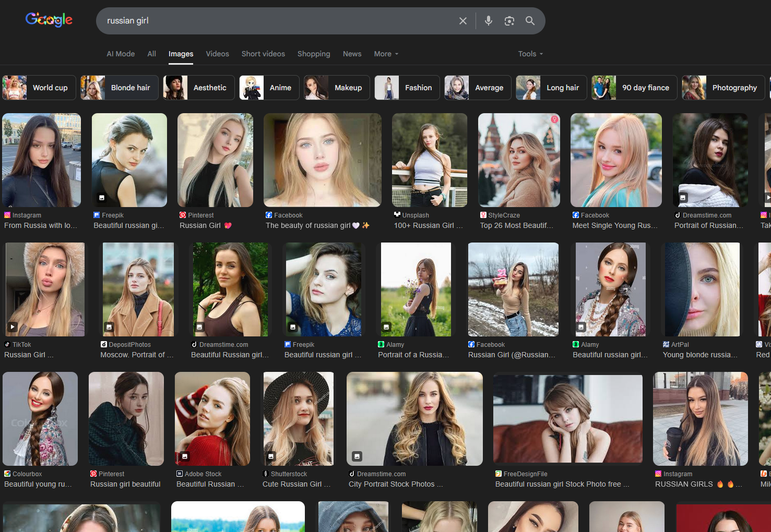Image resolution: width=771 pixels, height=532 pixels.
Task: Select the Makeup filter chip
Action: [x=337, y=88]
